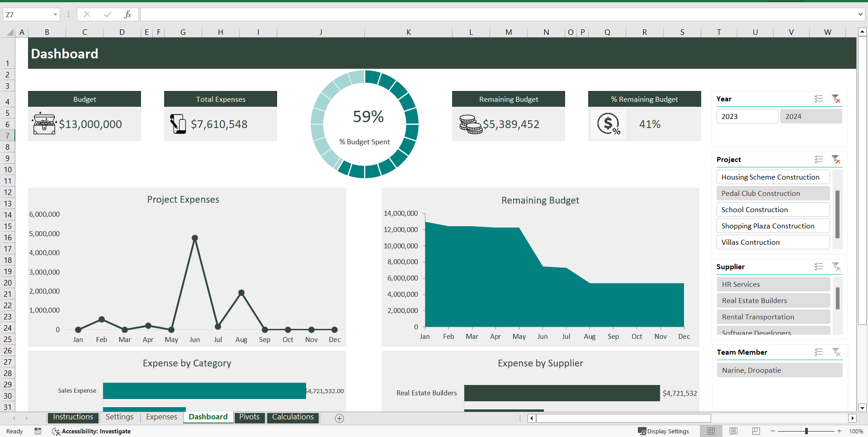Open the Expenses sheet tab
The height and width of the screenshot is (437, 868).
(x=161, y=417)
